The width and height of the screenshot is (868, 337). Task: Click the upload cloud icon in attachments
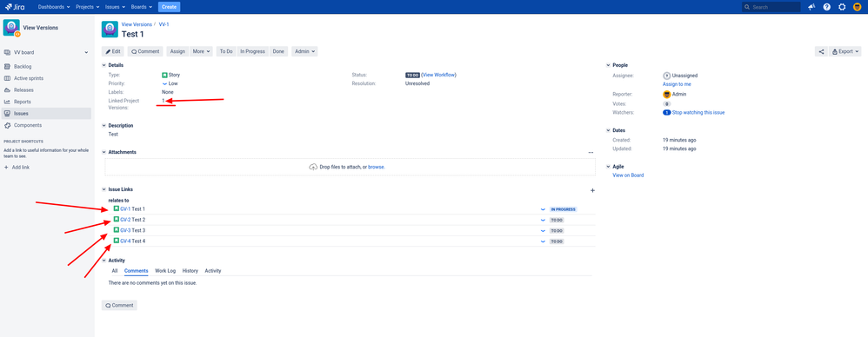coord(313,167)
